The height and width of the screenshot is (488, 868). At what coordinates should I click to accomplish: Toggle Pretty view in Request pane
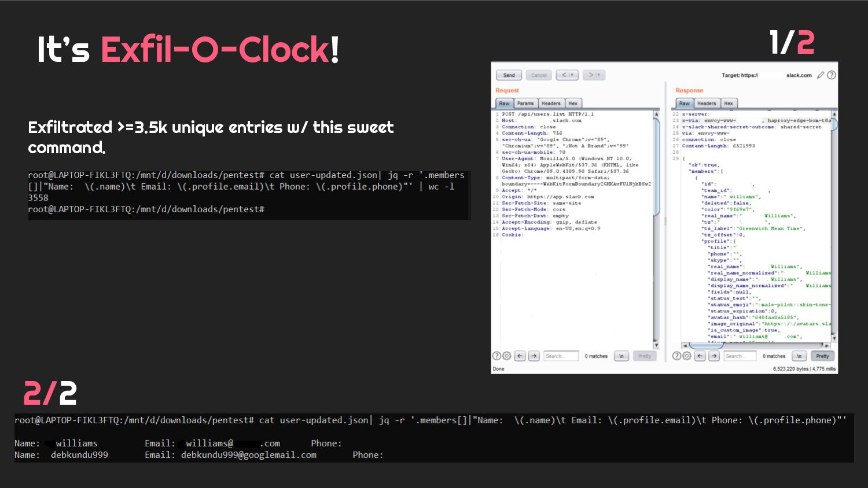(645, 356)
